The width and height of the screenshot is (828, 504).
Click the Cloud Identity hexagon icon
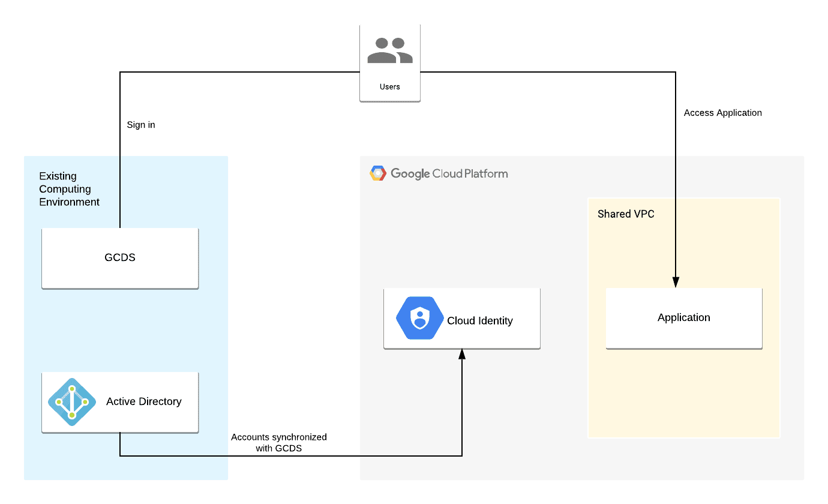coord(420,318)
